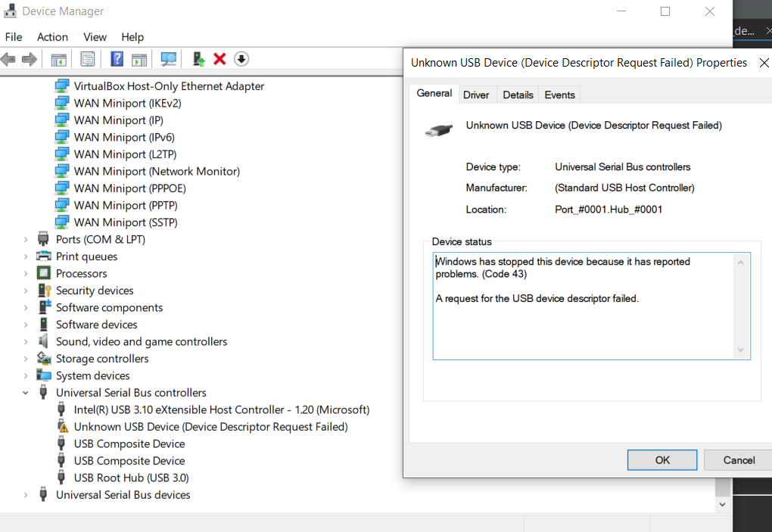Navigate forward with the right arrow icon
772x532 pixels.
(x=28, y=59)
